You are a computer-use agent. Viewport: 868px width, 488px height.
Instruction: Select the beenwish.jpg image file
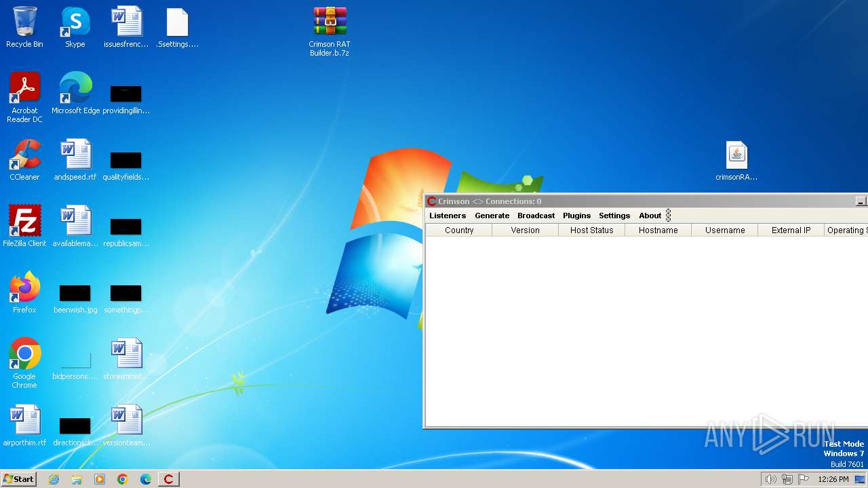(x=75, y=298)
